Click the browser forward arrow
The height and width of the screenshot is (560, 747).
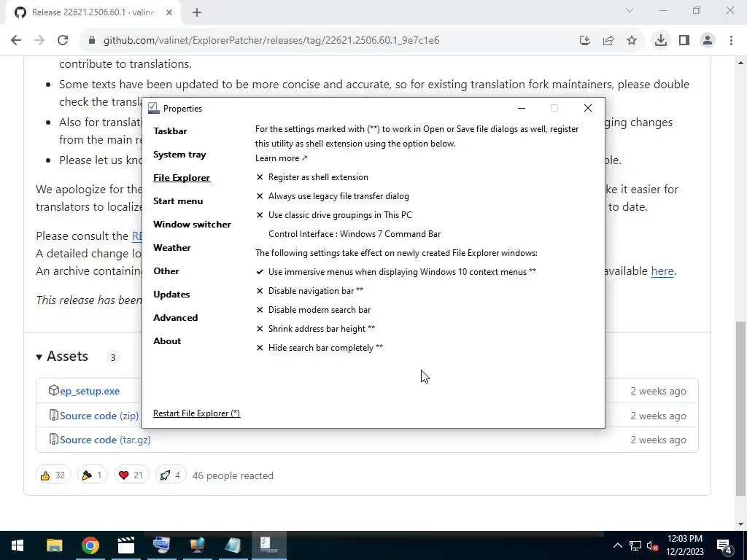click(x=39, y=41)
